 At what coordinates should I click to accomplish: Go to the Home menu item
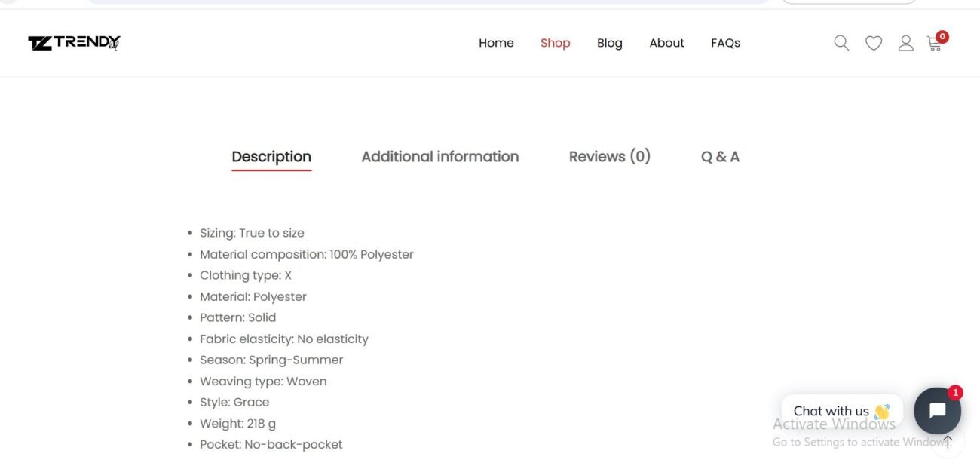coord(496,43)
